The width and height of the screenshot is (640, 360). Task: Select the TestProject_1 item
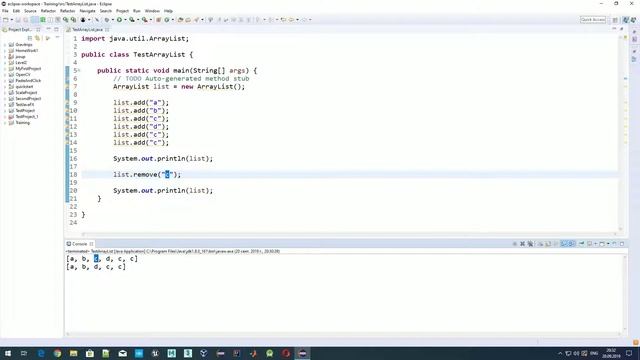(x=27, y=116)
